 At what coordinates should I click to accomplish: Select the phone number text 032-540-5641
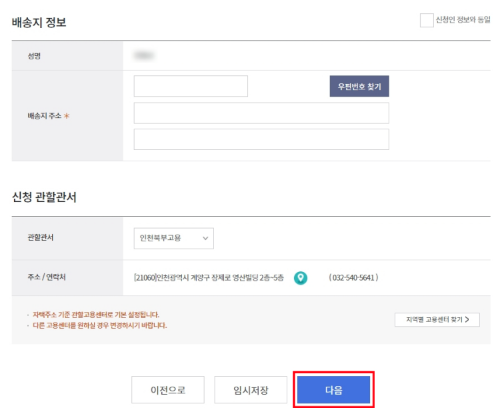pyautogui.click(x=353, y=278)
